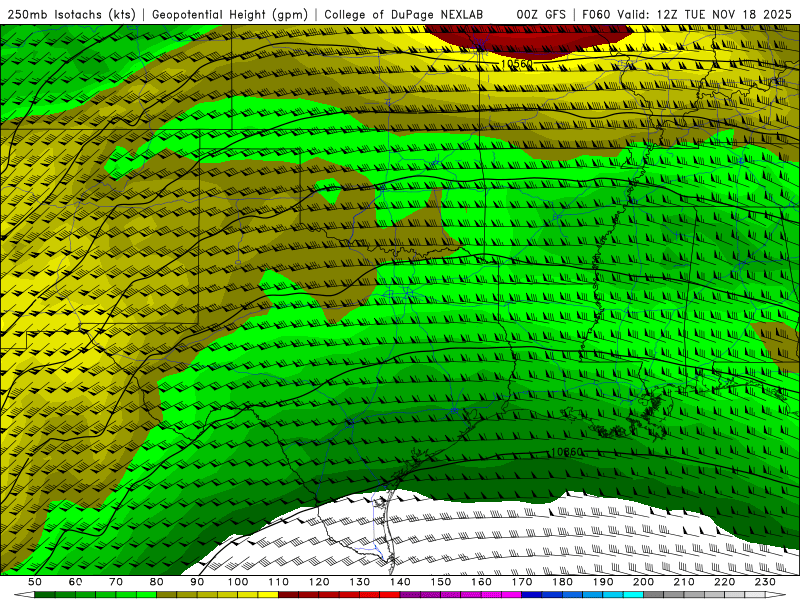The image size is (800, 600).
Task: Click the 50 label on the color scale
Action: (35, 582)
